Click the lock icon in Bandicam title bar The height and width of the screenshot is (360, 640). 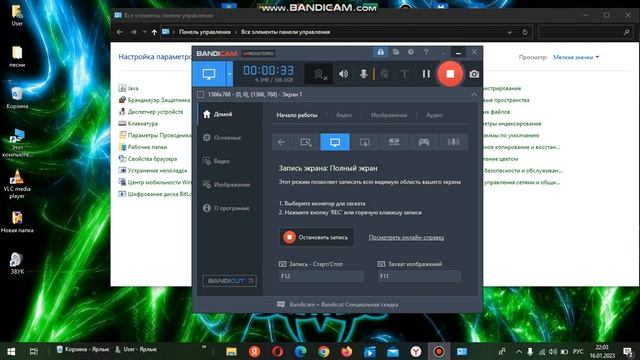click(x=380, y=52)
